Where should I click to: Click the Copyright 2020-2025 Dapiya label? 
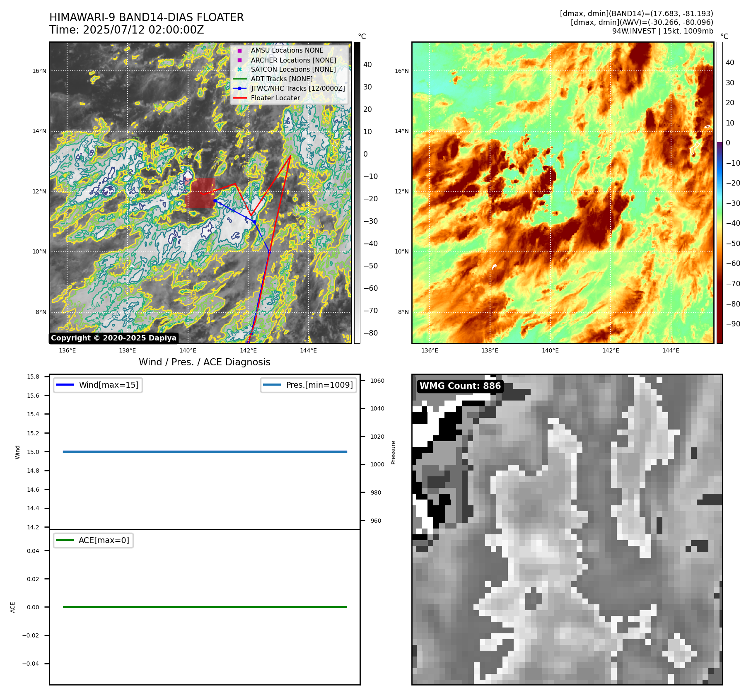[x=113, y=338]
